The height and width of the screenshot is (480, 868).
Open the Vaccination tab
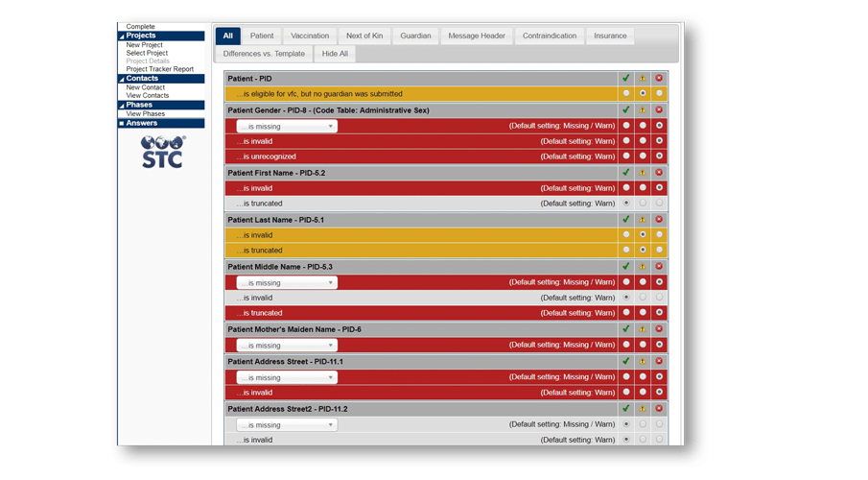click(310, 36)
